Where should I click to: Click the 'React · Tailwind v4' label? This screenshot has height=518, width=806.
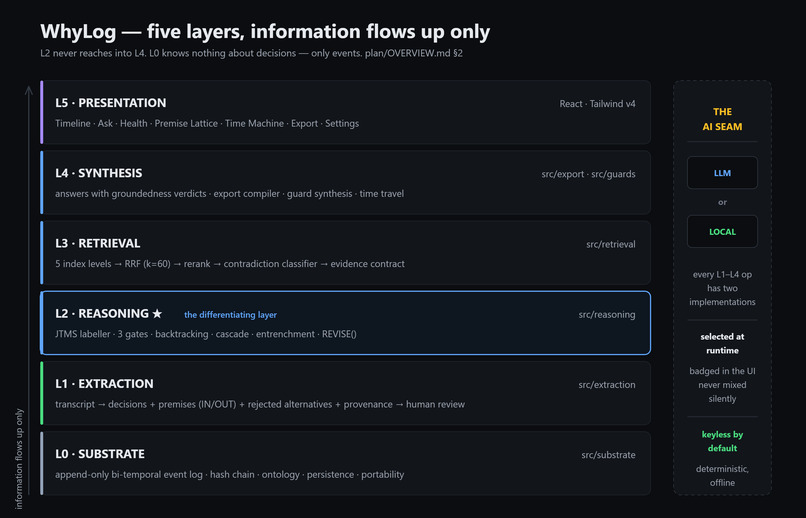597,104
